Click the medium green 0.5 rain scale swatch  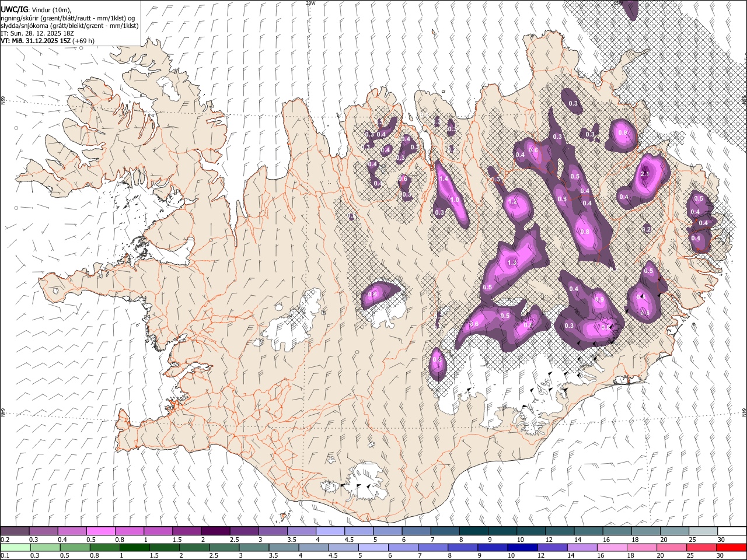(x=75, y=547)
